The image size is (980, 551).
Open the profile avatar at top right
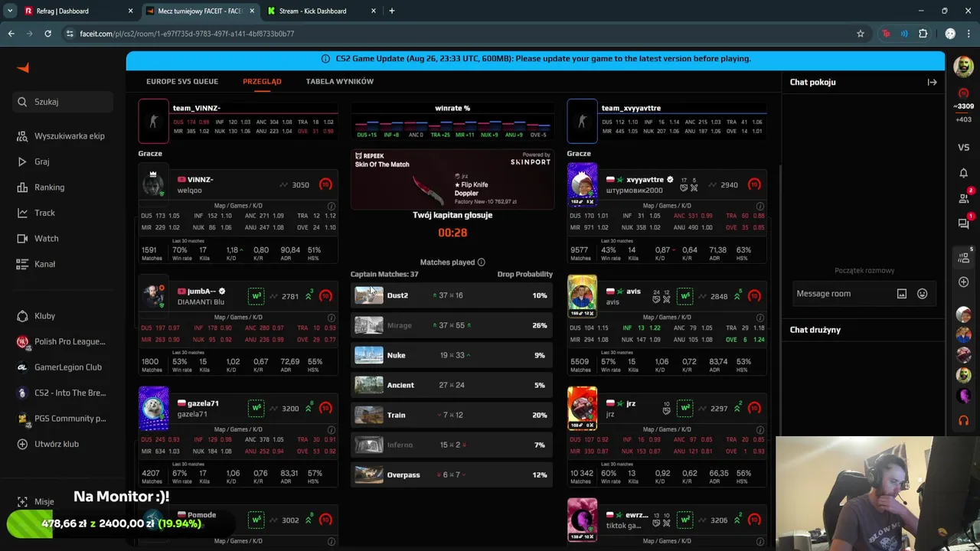click(x=963, y=66)
